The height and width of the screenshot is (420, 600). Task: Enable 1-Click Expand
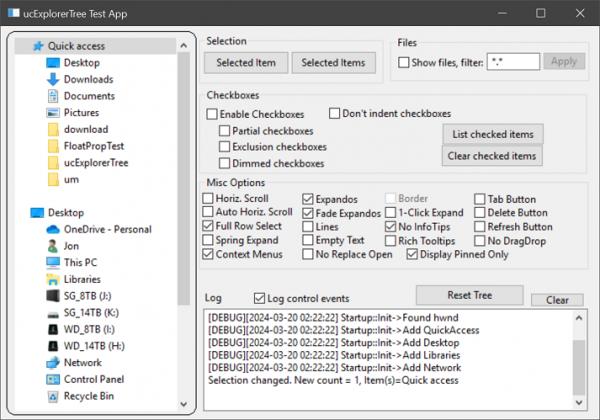pos(390,213)
